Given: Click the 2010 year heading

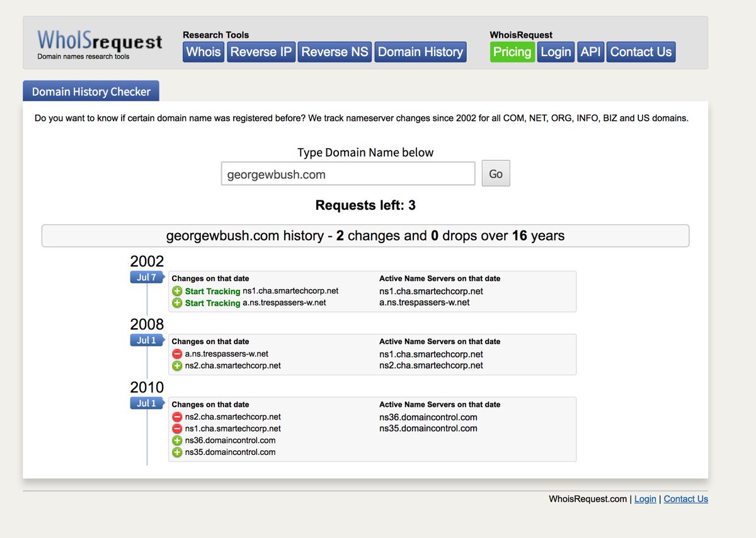Looking at the screenshot, I should [147, 387].
